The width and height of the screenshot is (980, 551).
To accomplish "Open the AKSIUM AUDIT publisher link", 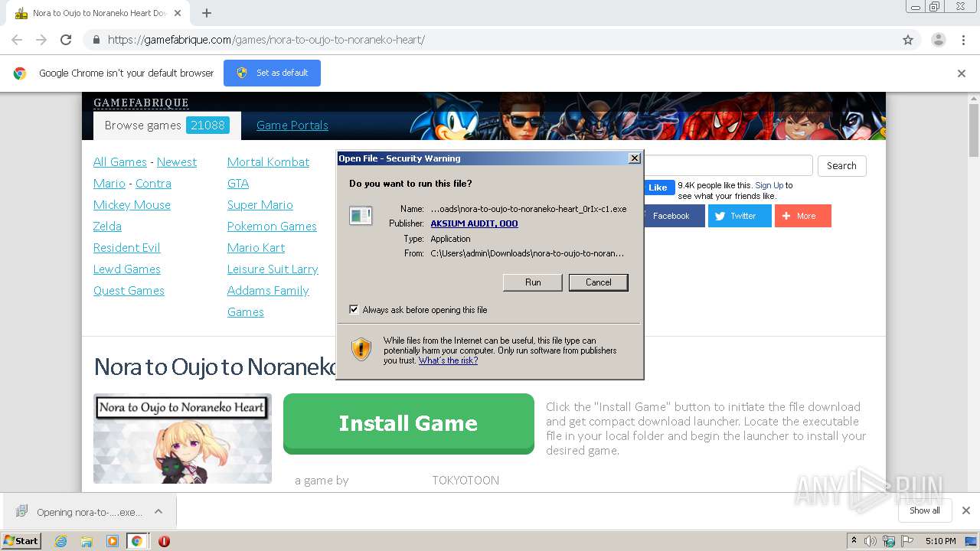I will pos(474,223).
